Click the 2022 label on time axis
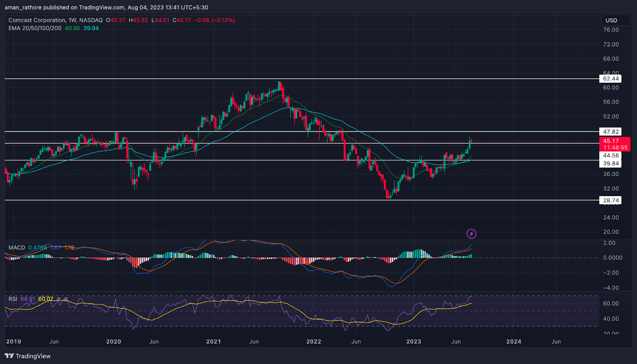637x364 pixels. coord(314,341)
